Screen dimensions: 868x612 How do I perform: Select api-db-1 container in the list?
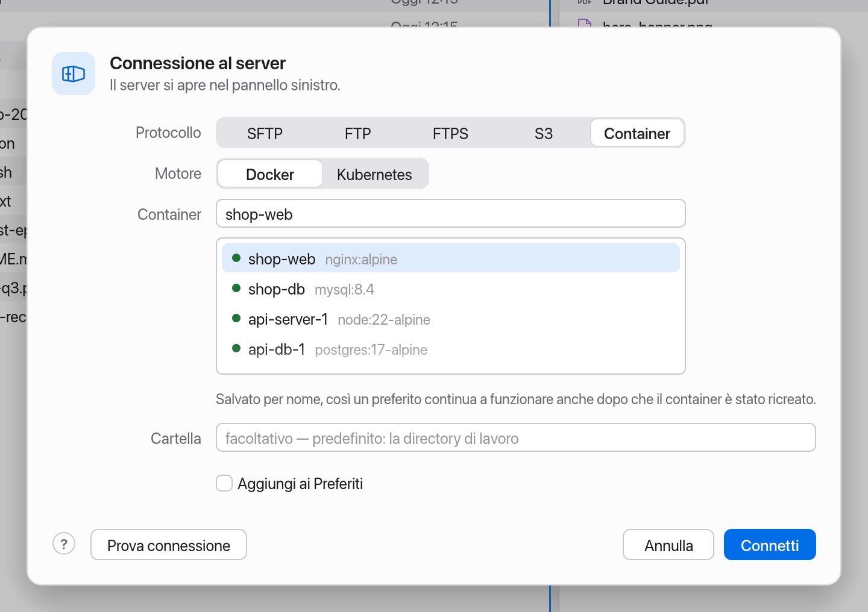(451, 349)
